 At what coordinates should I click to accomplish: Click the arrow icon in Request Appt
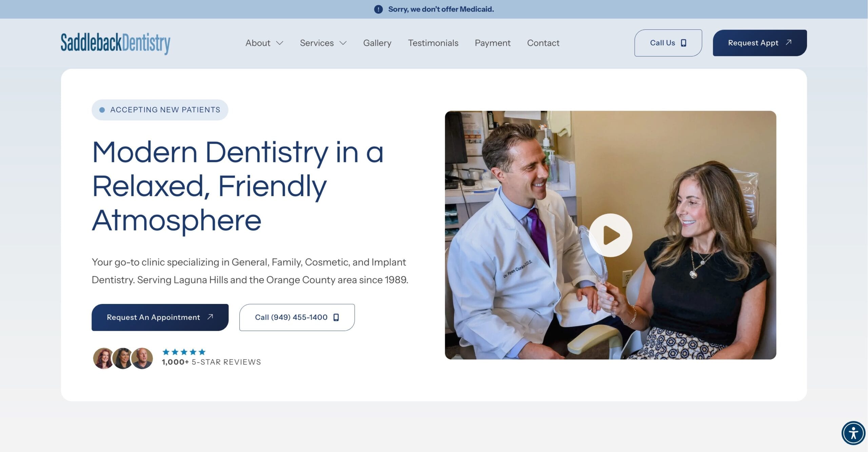point(788,42)
